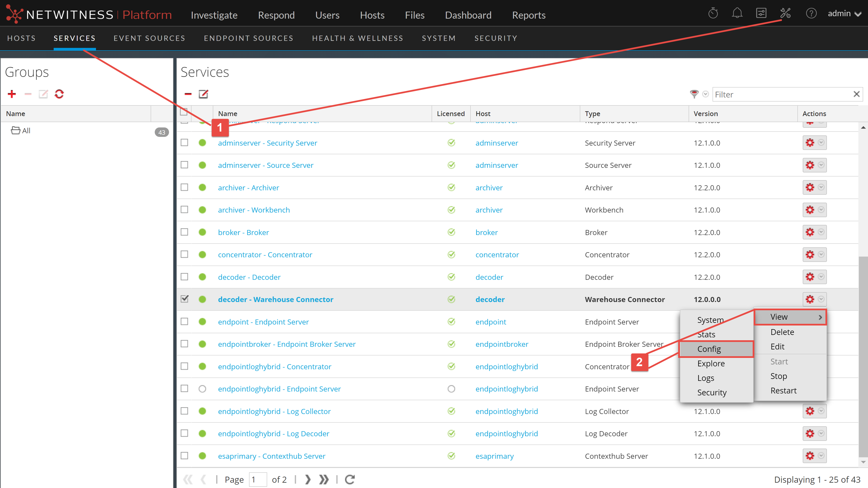This screenshot has width=868, height=488.
Task: Edit selected service with pencil icon
Action: click(204, 94)
